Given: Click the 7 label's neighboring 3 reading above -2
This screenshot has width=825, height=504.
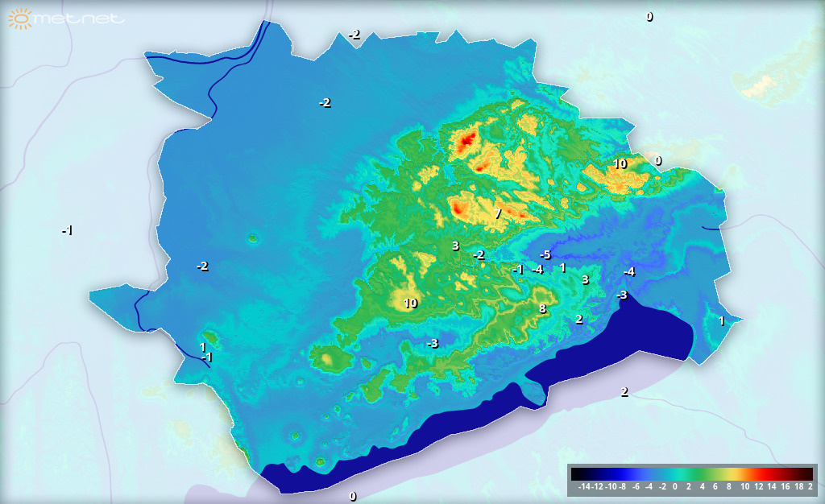Looking at the screenshot, I should click(455, 246).
